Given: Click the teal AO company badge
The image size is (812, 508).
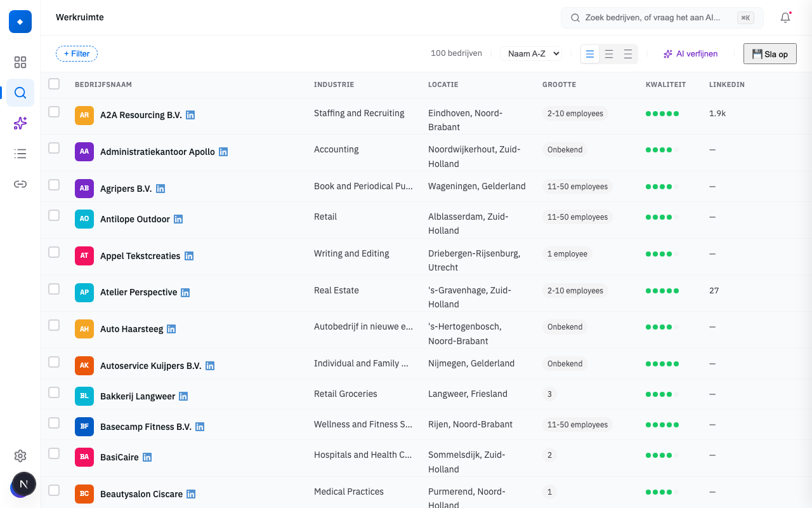Looking at the screenshot, I should click(x=84, y=219).
